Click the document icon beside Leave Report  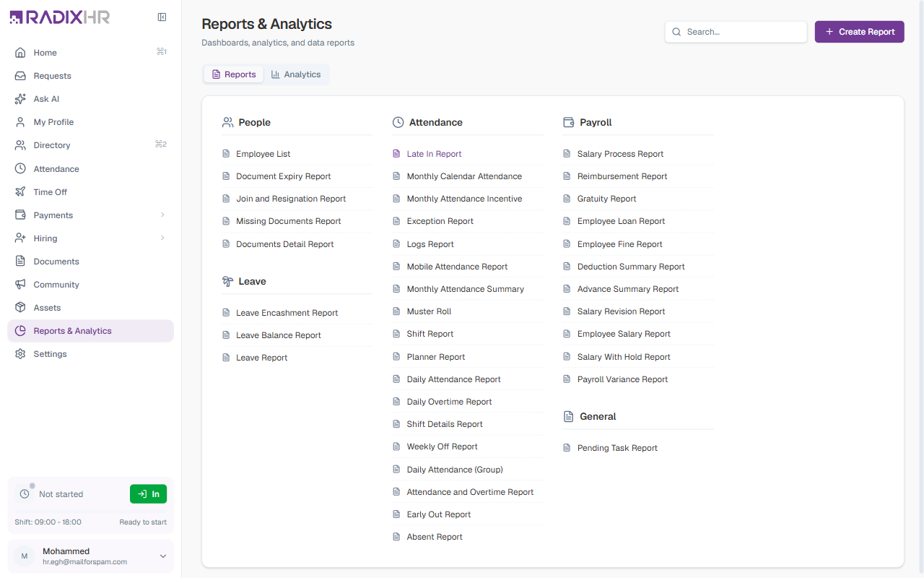(226, 358)
